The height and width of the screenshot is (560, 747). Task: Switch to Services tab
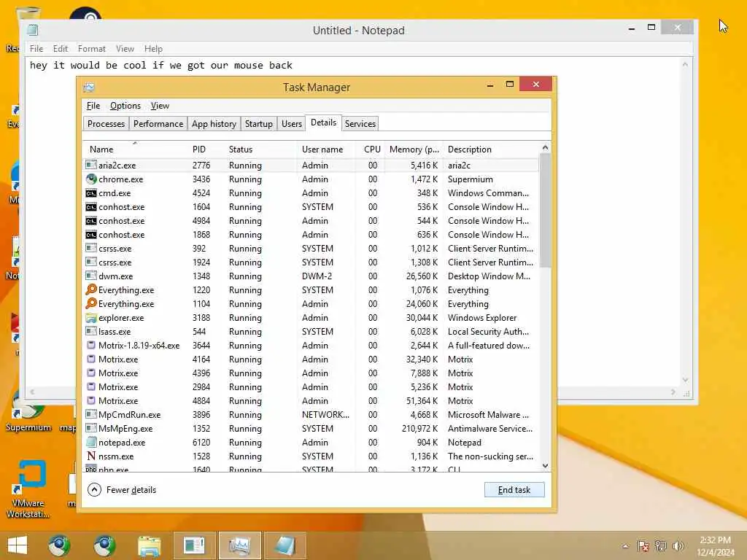click(360, 124)
